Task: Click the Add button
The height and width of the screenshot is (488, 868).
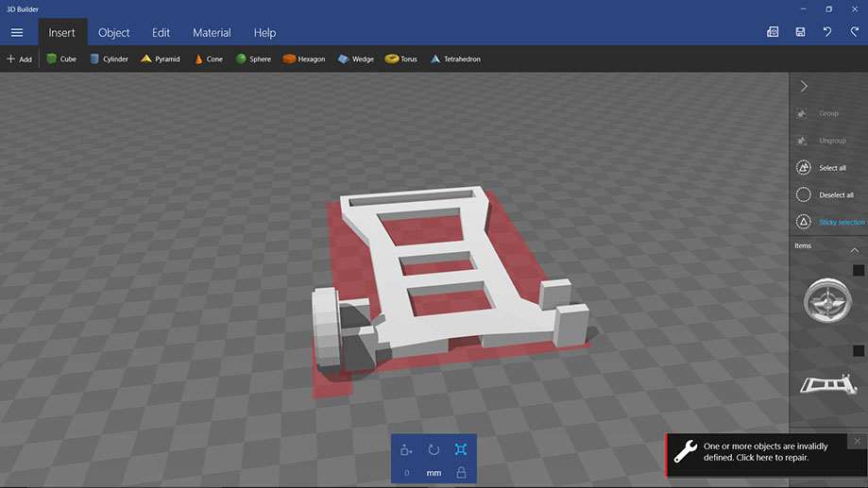Action: (20, 59)
